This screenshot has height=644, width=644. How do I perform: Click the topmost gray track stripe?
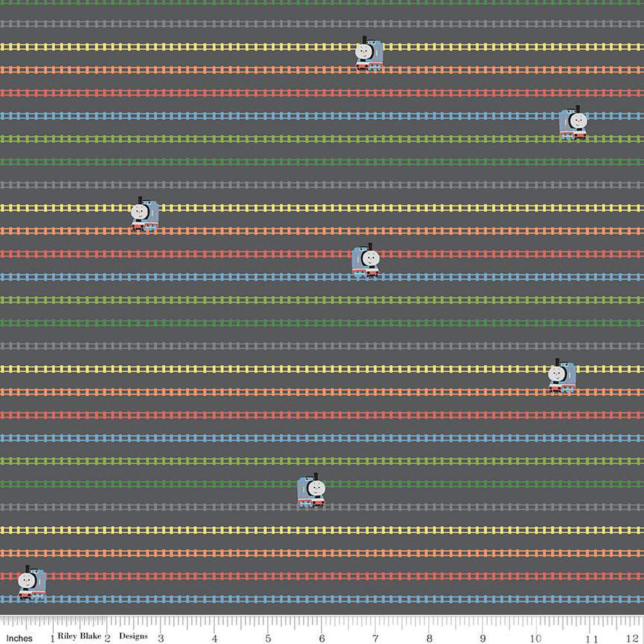pyautogui.click(x=322, y=24)
